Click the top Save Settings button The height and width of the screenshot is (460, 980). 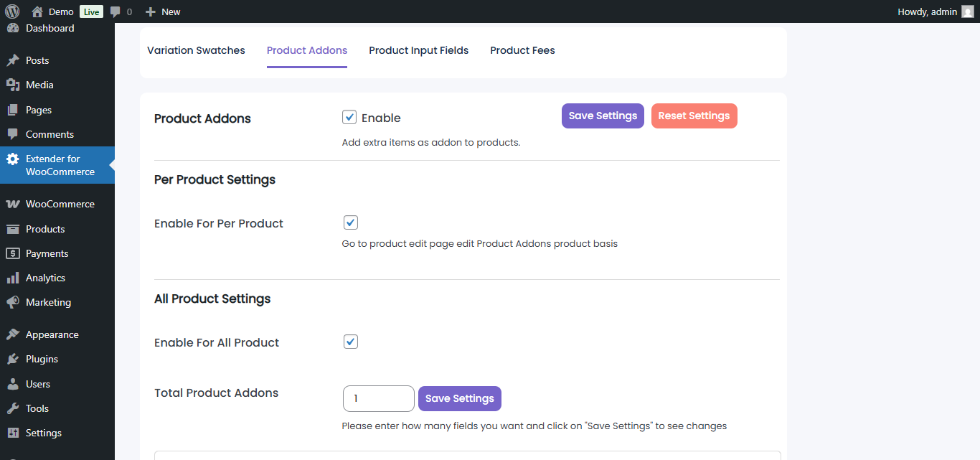click(x=603, y=116)
